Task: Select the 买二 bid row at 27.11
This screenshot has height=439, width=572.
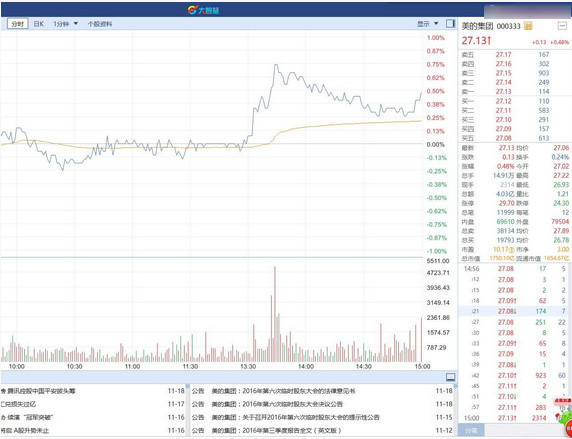Action: tap(514, 110)
